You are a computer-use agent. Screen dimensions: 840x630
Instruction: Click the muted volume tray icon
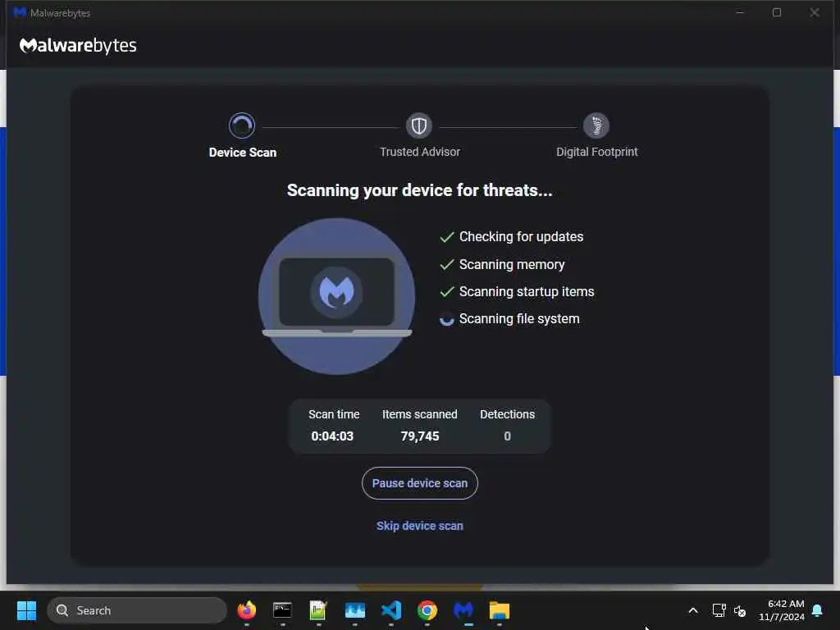[740, 610]
